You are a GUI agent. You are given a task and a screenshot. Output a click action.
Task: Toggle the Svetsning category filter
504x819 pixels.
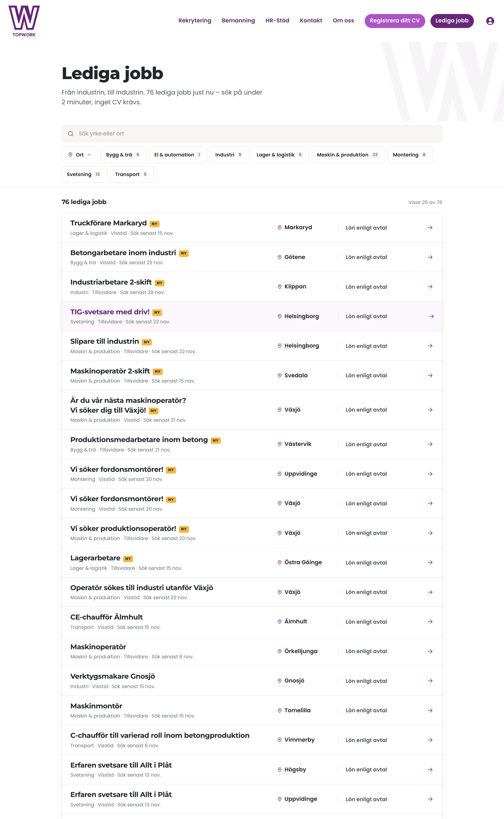pos(84,174)
